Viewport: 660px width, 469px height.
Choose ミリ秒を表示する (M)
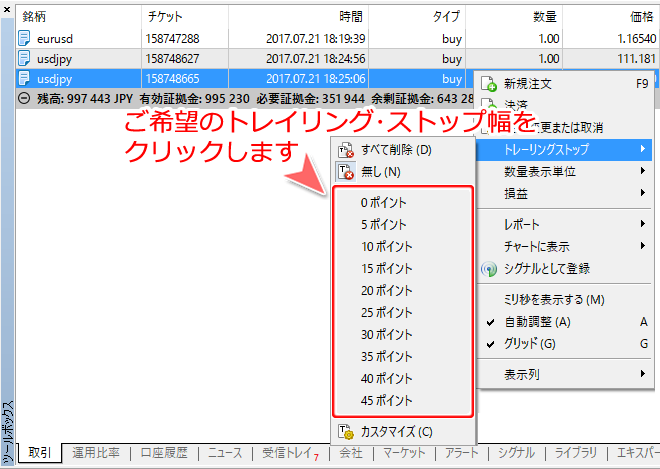pos(564,300)
